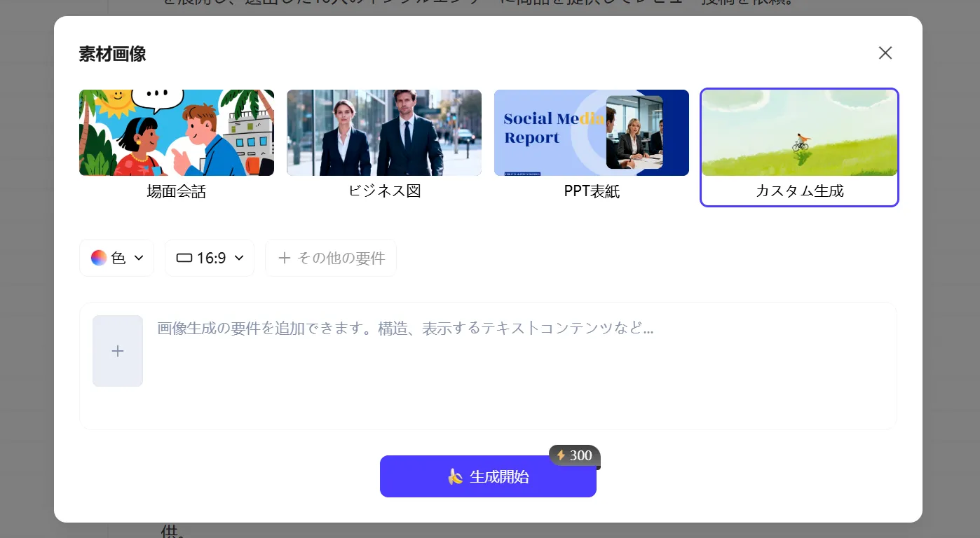
Task: Click the aspect ratio rectangle icon
Action: tap(184, 258)
